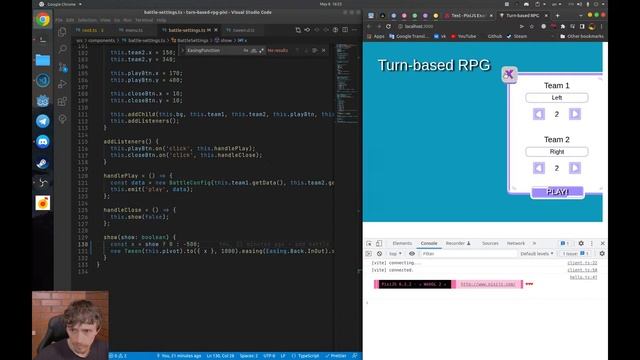This screenshot has height=360, width=640.
Task: Open the VS Code Selection menu
Action: [87, 20]
